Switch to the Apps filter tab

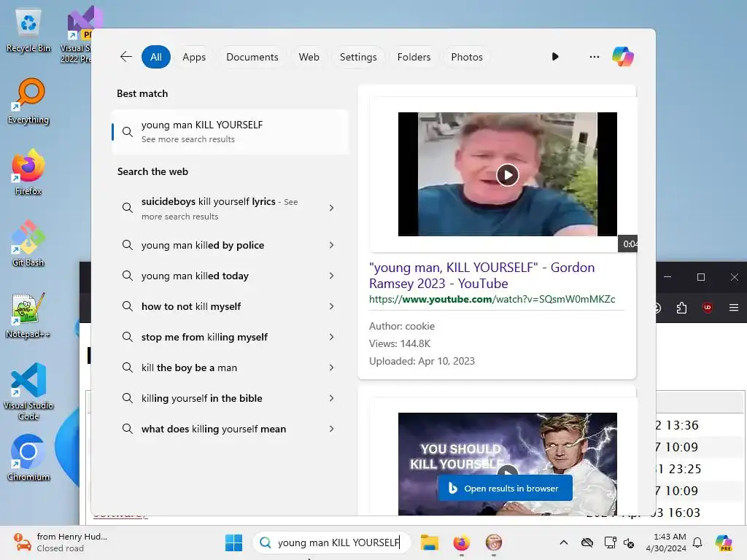194,57
